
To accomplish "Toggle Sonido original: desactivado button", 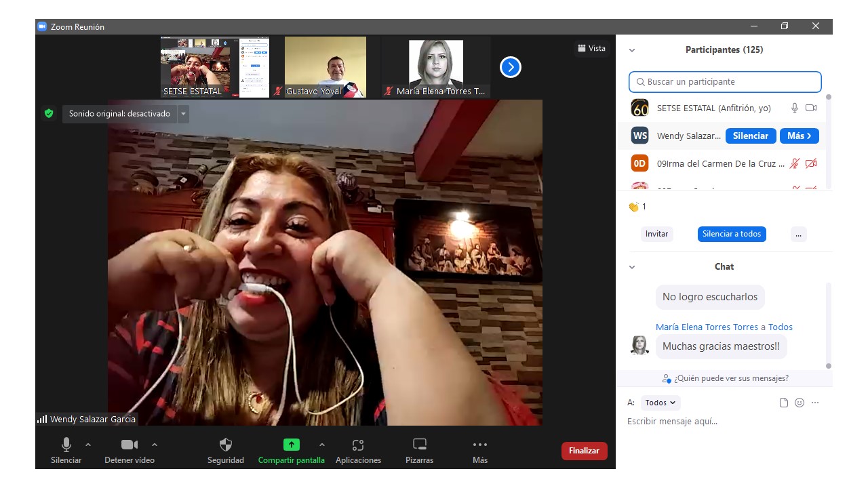I will coord(119,114).
